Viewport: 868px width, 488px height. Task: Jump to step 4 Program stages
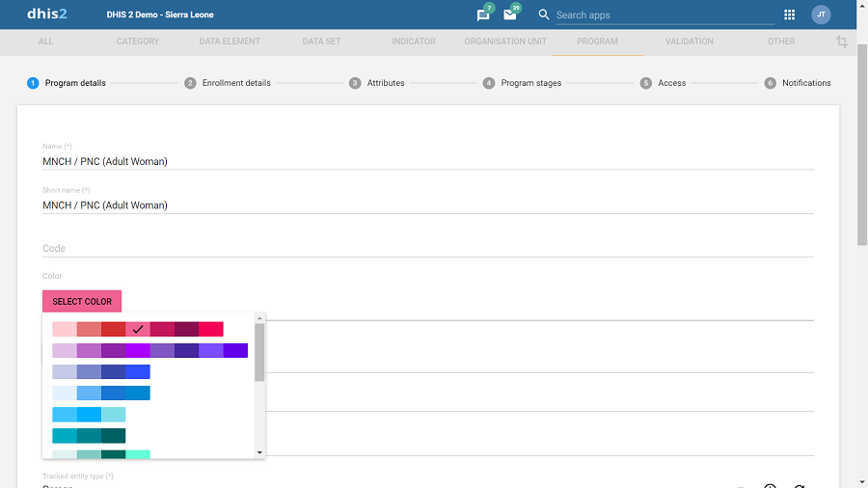[522, 83]
